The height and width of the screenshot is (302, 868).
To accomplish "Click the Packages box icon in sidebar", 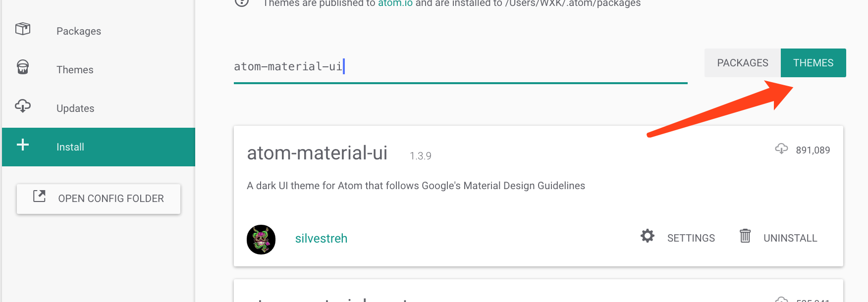I will pyautogui.click(x=23, y=29).
